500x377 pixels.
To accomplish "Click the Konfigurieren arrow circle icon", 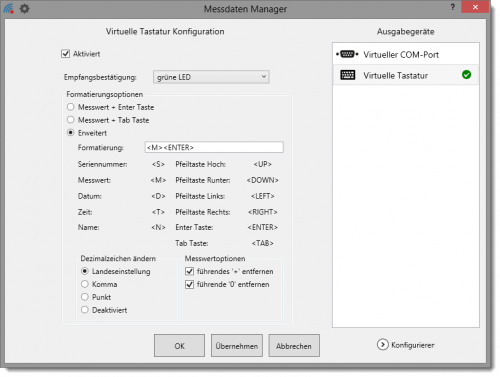I will (383, 344).
